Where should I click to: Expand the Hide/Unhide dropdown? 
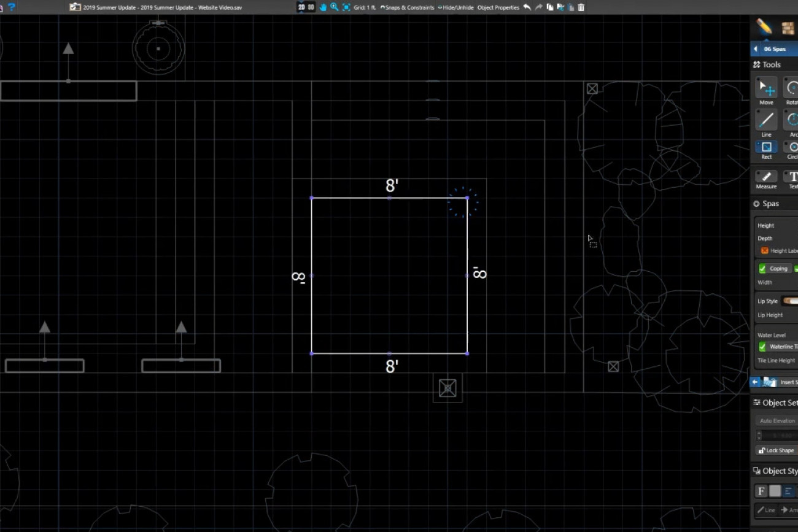[x=455, y=7]
